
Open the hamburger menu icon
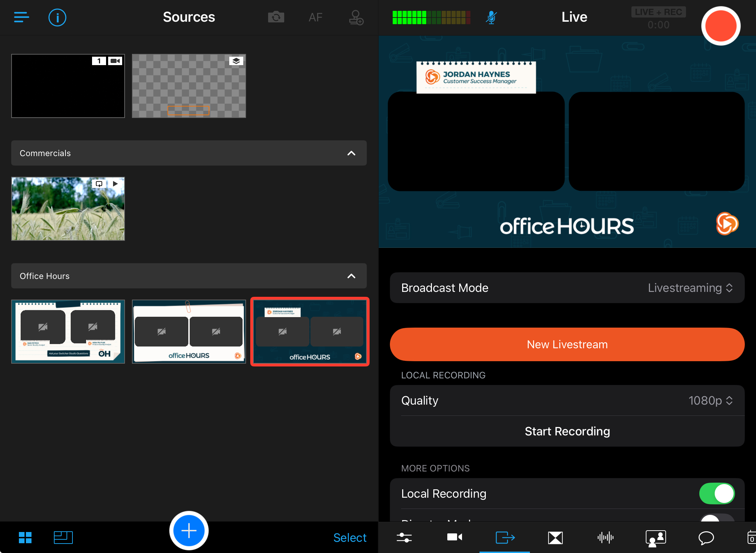click(x=21, y=17)
